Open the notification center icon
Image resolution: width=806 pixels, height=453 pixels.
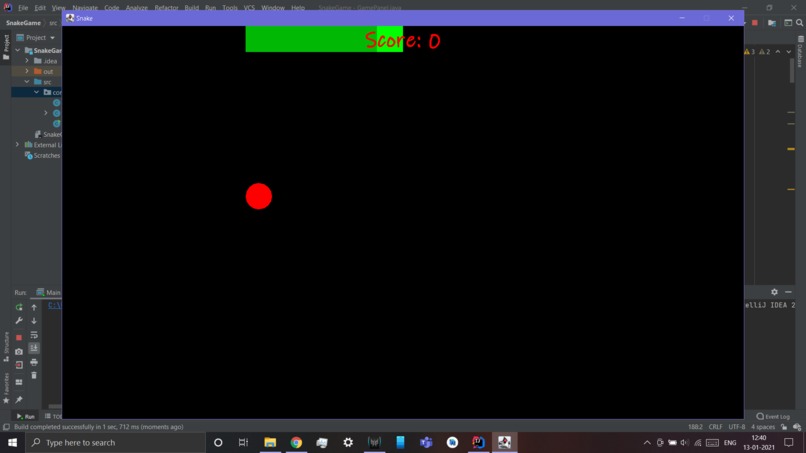tap(789, 442)
